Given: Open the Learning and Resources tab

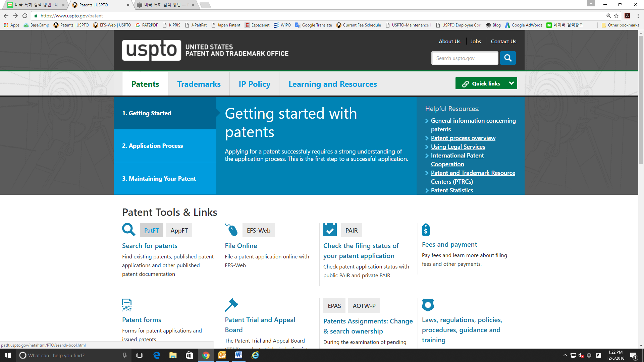Looking at the screenshot, I should point(333,84).
